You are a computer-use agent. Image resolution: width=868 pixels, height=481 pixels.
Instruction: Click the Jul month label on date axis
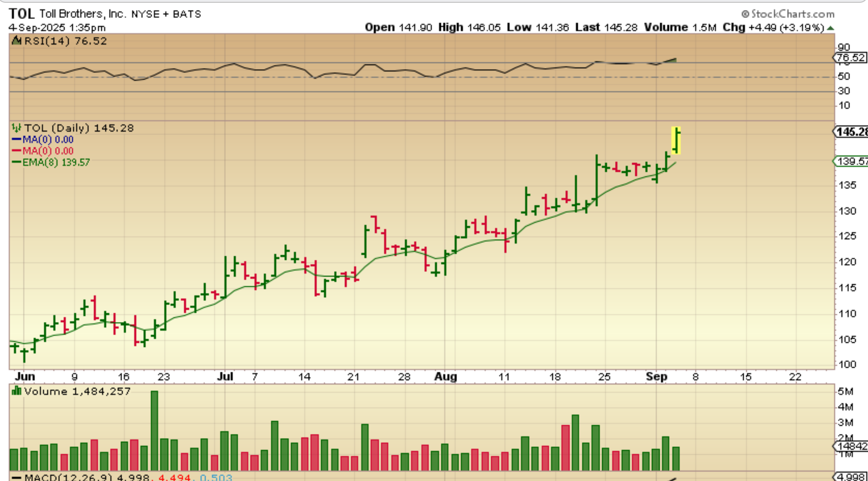pos(225,377)
